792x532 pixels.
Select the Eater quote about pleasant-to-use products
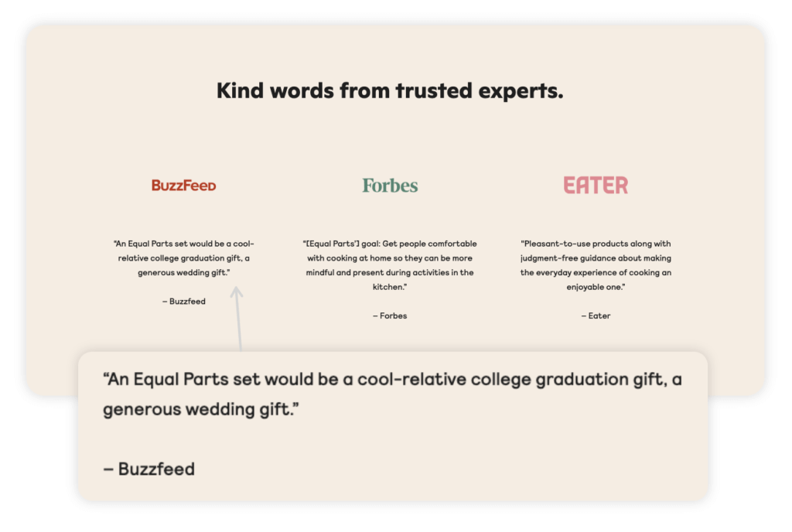click(596, 265)
